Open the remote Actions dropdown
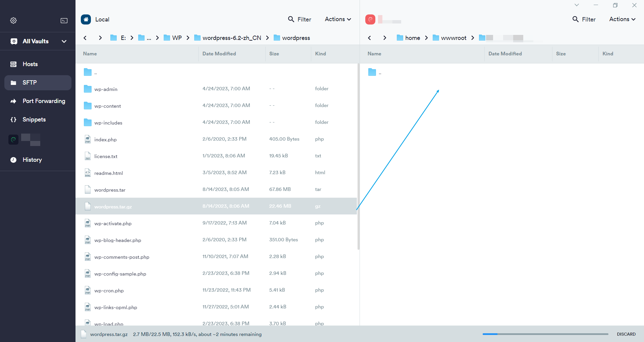The width and height of the screenshot is (644, 342). [x=622, y=19]
